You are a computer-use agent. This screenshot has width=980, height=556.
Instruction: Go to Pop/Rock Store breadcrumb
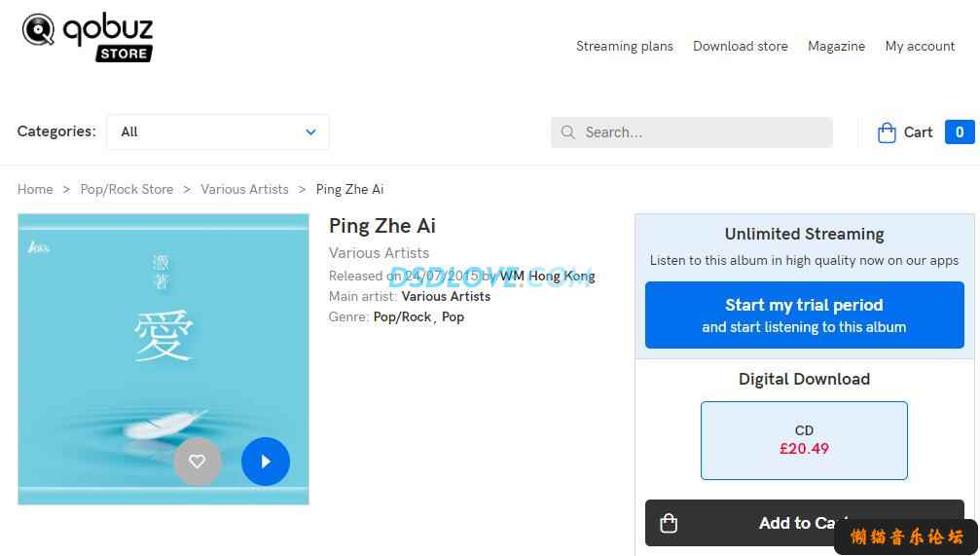[127, 189]
